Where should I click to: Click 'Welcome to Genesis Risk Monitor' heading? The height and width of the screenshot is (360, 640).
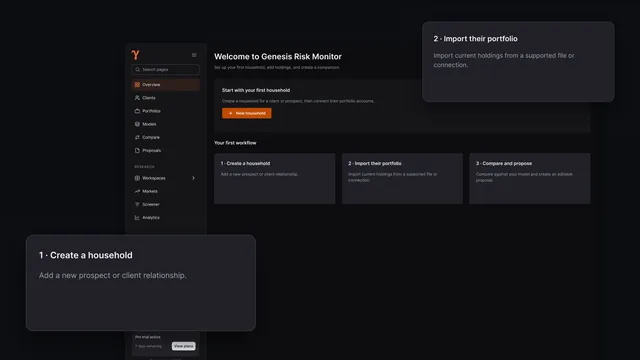pyautogui.click(x=278, y=57)
